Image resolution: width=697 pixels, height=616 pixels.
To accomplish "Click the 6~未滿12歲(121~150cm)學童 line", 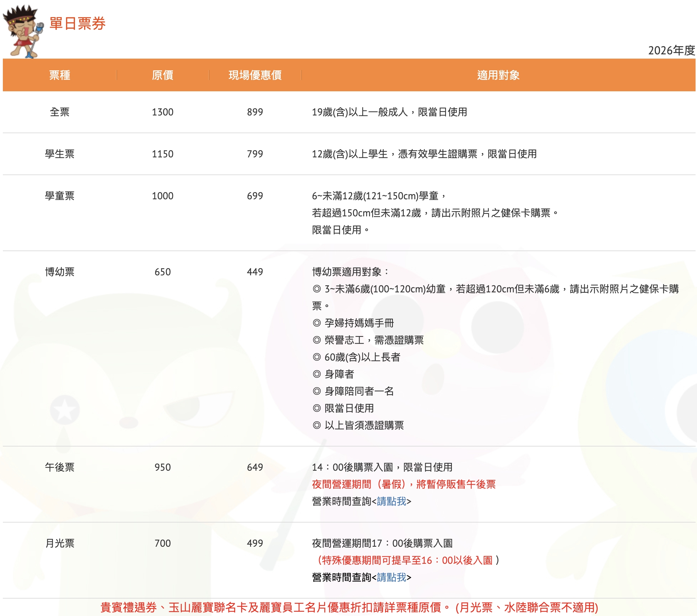I will point(379,196).
